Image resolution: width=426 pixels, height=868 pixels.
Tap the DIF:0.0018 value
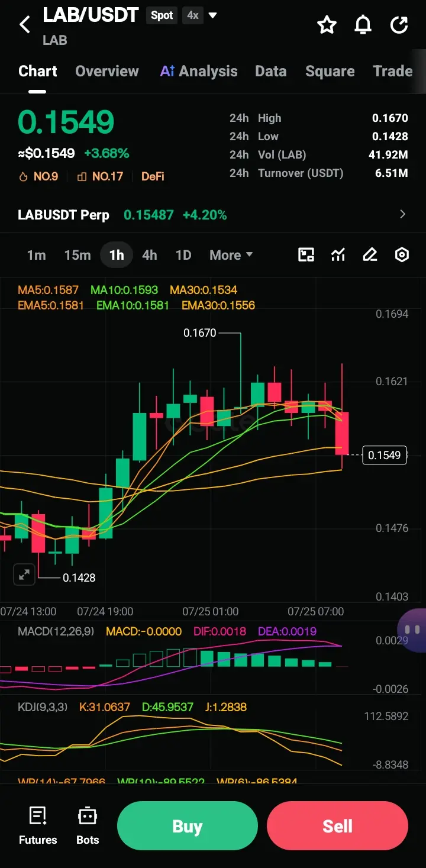point(220,631)
